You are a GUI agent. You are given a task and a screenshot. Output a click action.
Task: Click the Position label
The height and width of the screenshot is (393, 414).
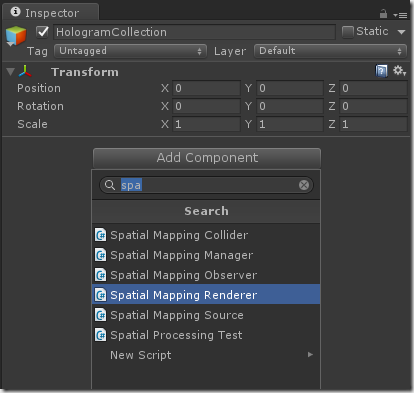pos(39,88)
